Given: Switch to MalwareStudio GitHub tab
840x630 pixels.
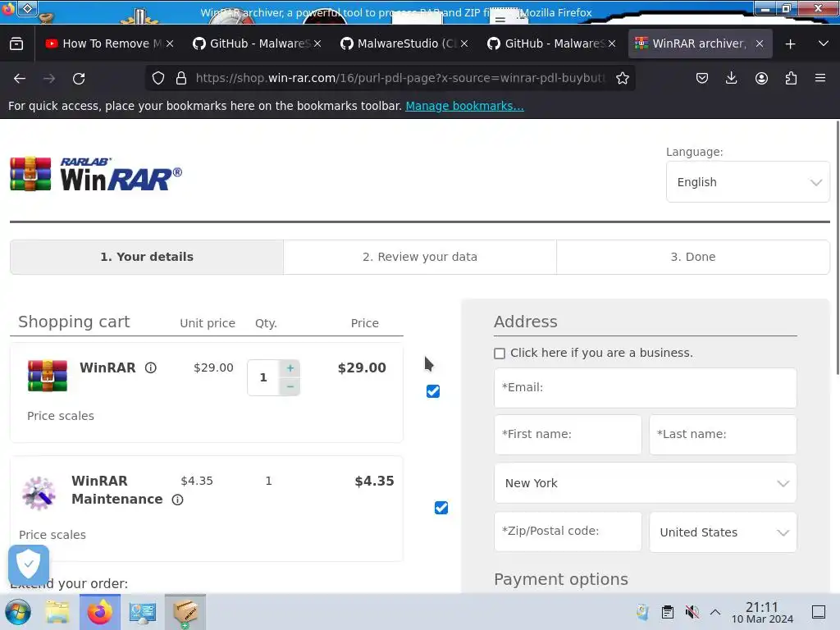Looking at the screenshot, I should click(x=404, y=43).
